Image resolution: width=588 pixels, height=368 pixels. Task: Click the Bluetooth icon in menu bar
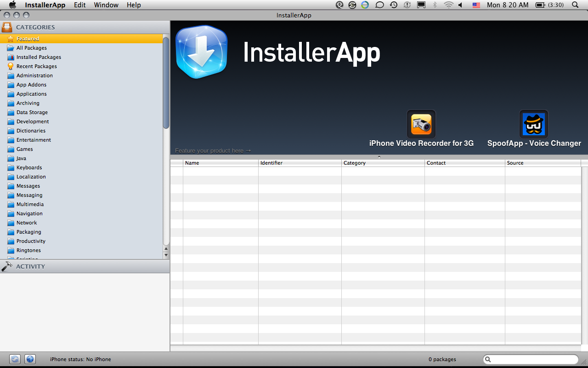pos(435,5)
